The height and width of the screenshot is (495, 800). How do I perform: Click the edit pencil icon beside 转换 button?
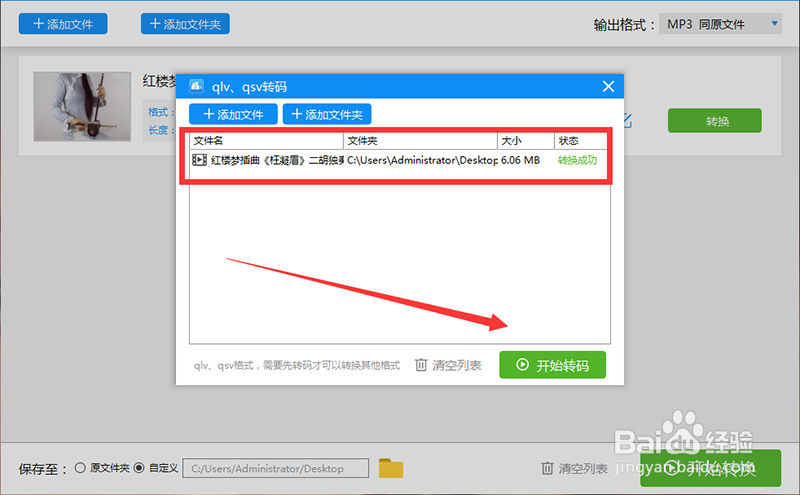coord(628,121)
